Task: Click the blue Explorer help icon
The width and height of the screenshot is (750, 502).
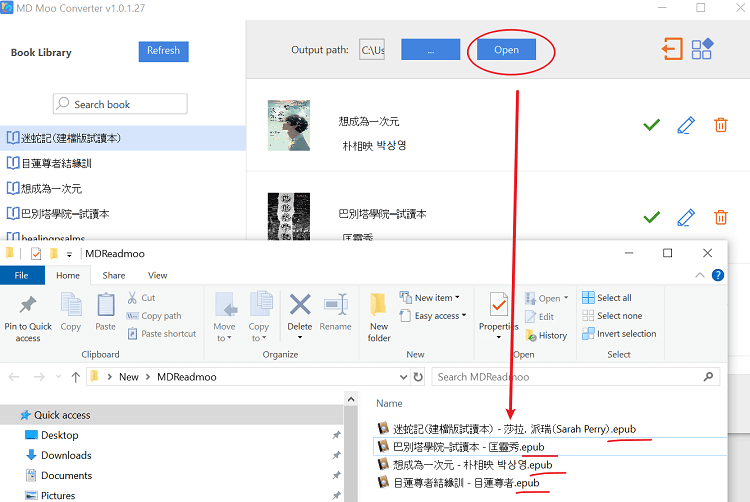Action: coord(718,275)
